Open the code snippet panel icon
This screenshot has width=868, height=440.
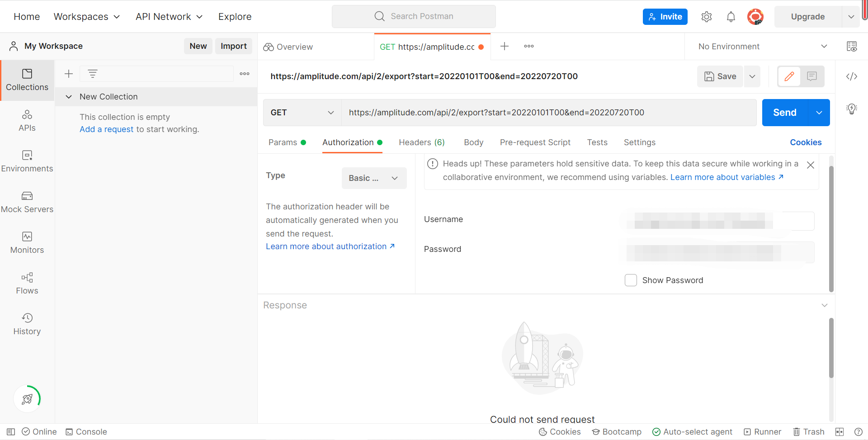852,76
